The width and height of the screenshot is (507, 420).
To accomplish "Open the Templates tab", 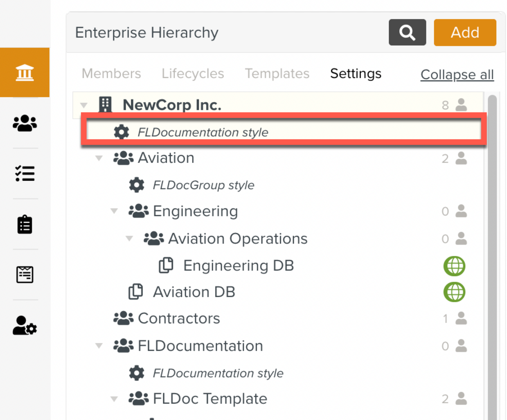I will [277, 73].
